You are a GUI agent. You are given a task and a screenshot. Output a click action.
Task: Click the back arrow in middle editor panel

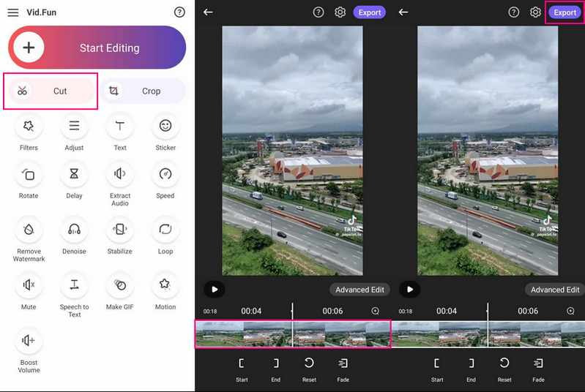(209, 12)
